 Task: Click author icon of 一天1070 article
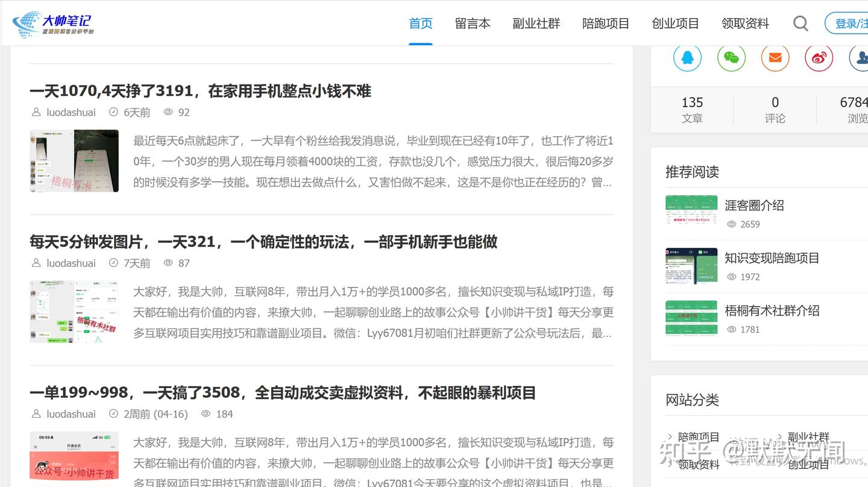[x=36, y=112]
